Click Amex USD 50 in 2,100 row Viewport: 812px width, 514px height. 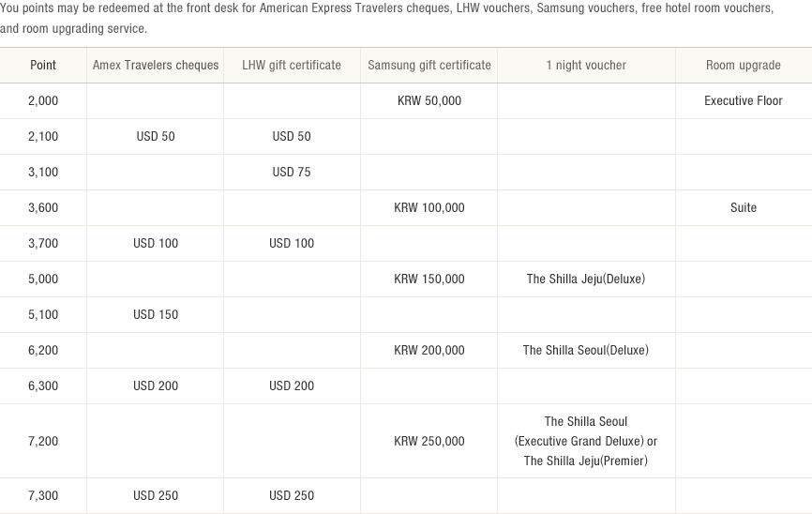[x=156, y=137]
